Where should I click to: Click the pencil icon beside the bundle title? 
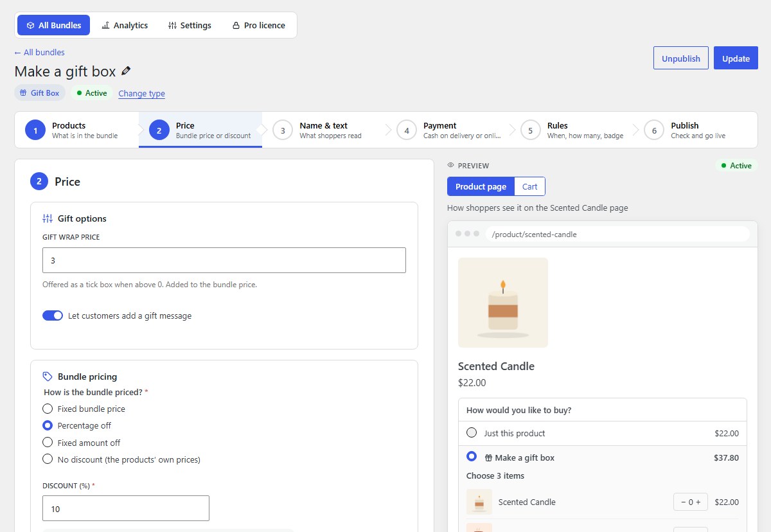(x=126, y=71)
